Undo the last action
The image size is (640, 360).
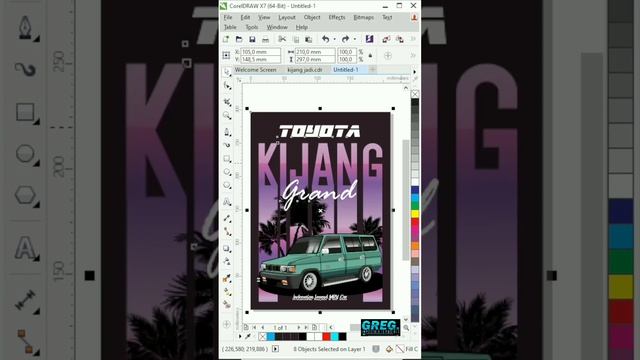[x=325, y=39]
